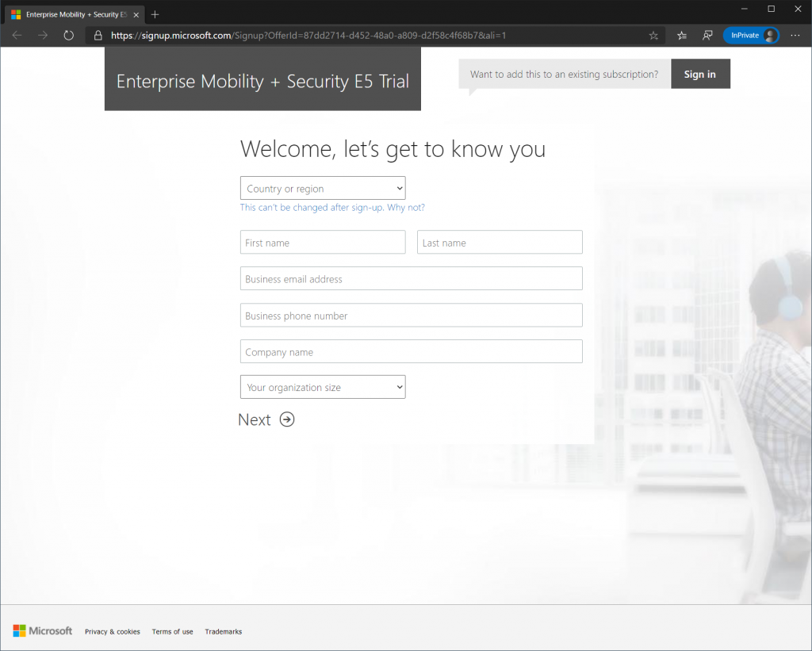Open the favorites list icon
Viewport: 812px width, 651px height.
(x=682, y=35)
